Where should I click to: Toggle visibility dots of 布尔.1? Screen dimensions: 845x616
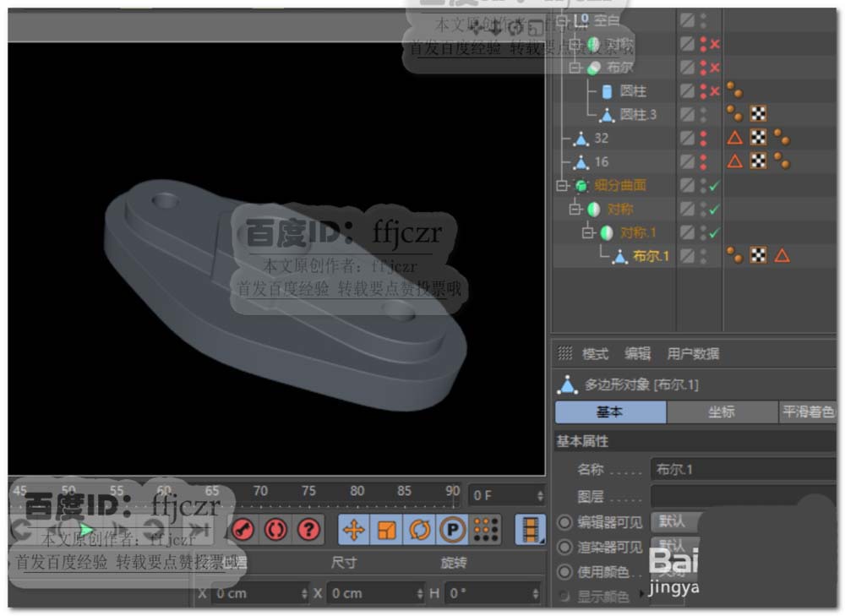pyautogui.click(x=703, y=256)
